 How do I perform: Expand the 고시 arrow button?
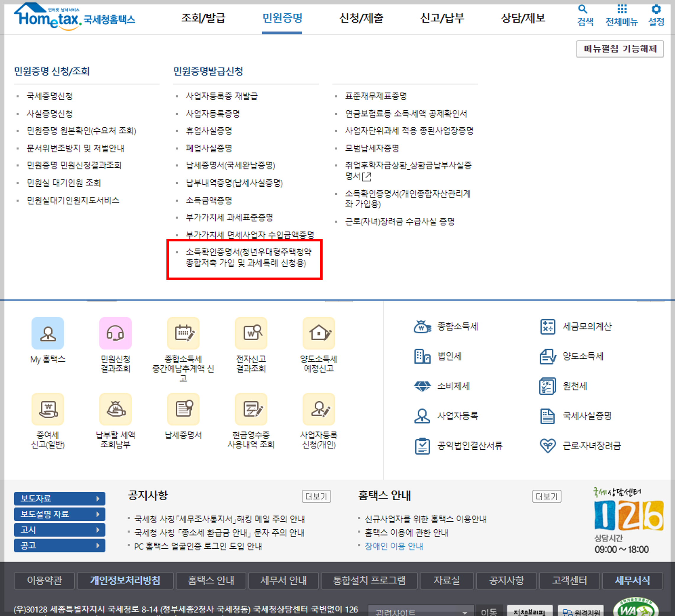click(x=98, y=530)
